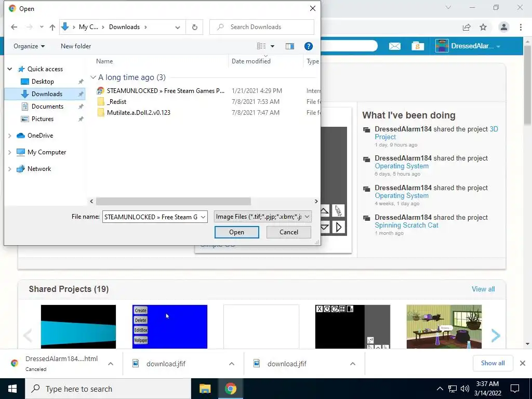
Task: Open Windows Start menu
Action: tap(12, 389)
